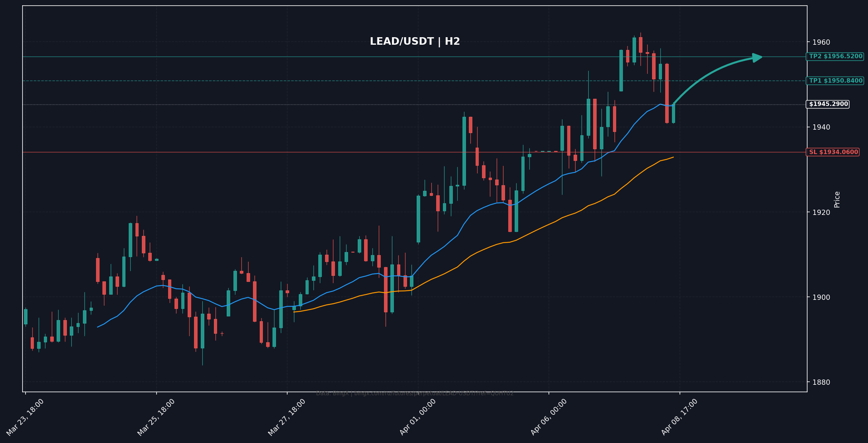Click the Apr 06, 00:00 time label
The image size is (868, 443).
549,417
